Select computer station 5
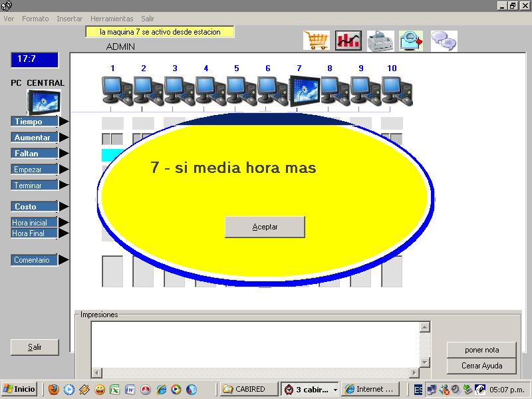This screenshot has height=399, width=532. (241, 91)
